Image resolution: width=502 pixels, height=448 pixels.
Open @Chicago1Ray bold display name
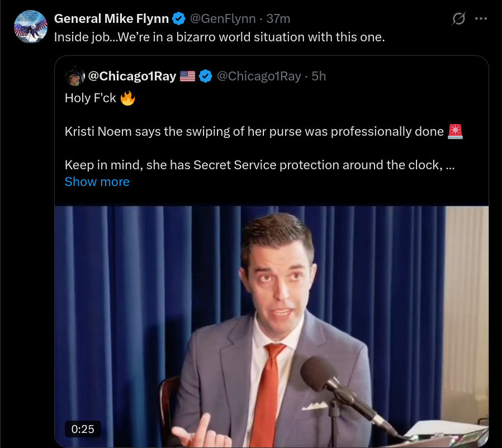coord(132,76)
